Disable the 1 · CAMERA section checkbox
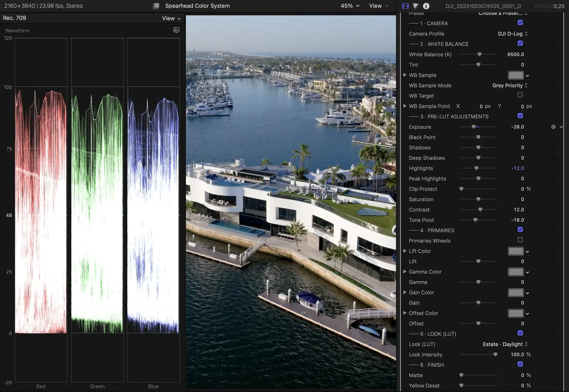 (x=520, y=23)
